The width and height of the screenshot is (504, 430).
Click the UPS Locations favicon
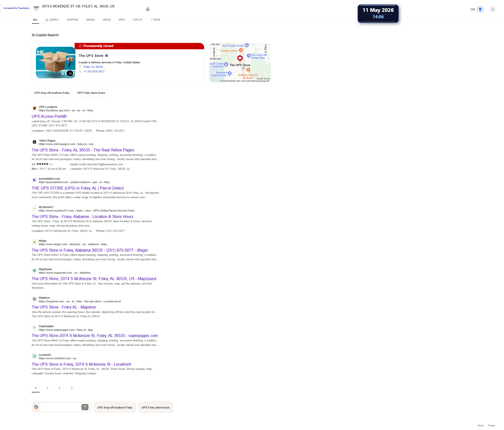pyautogui.click(x=34, y=108)
